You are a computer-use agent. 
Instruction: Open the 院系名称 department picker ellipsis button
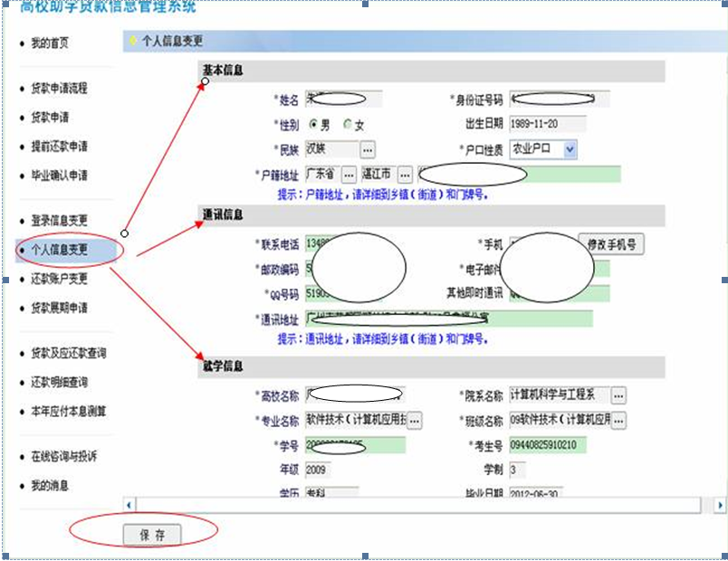pyautogui.click(x=618, y=395)
